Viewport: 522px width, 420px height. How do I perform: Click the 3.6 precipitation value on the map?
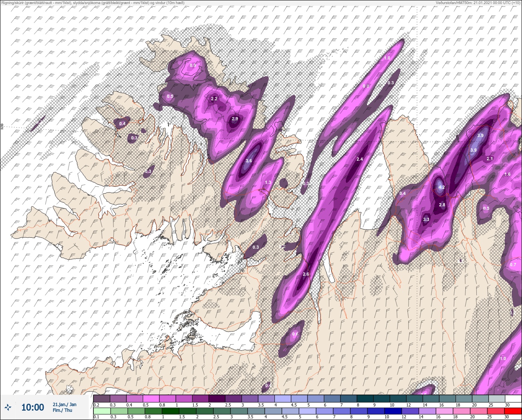click(x=249, y=161)
